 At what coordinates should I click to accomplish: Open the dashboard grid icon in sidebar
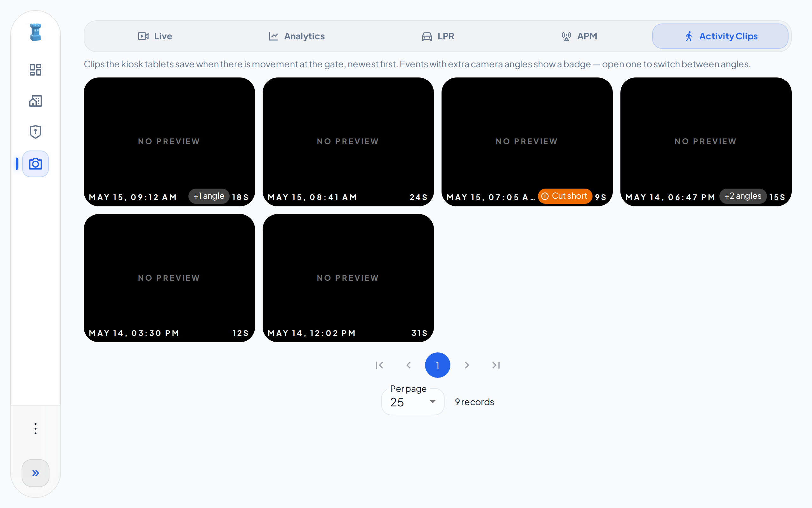click(x=36, y=70)
